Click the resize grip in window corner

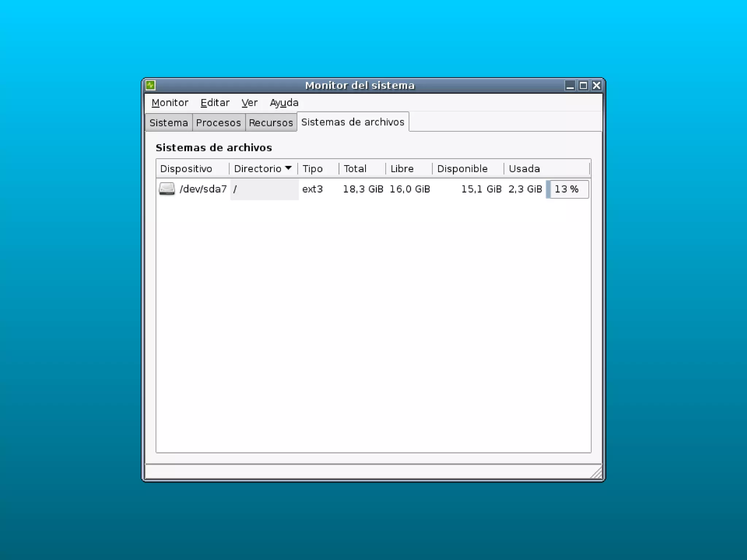[x=596, y=473]
